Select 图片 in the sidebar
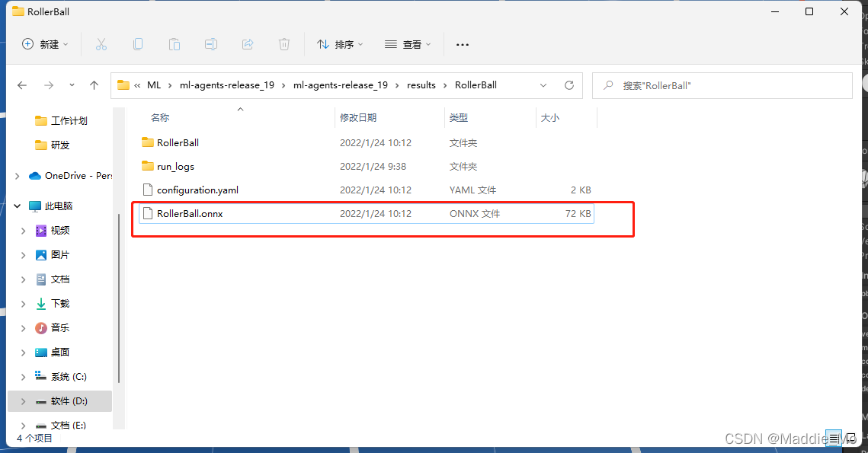The image size is (868, 453). pos(53,255)
